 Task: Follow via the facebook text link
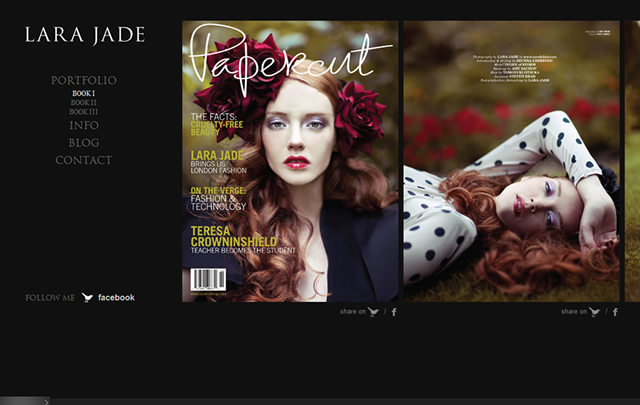click(x=116, y=298)
